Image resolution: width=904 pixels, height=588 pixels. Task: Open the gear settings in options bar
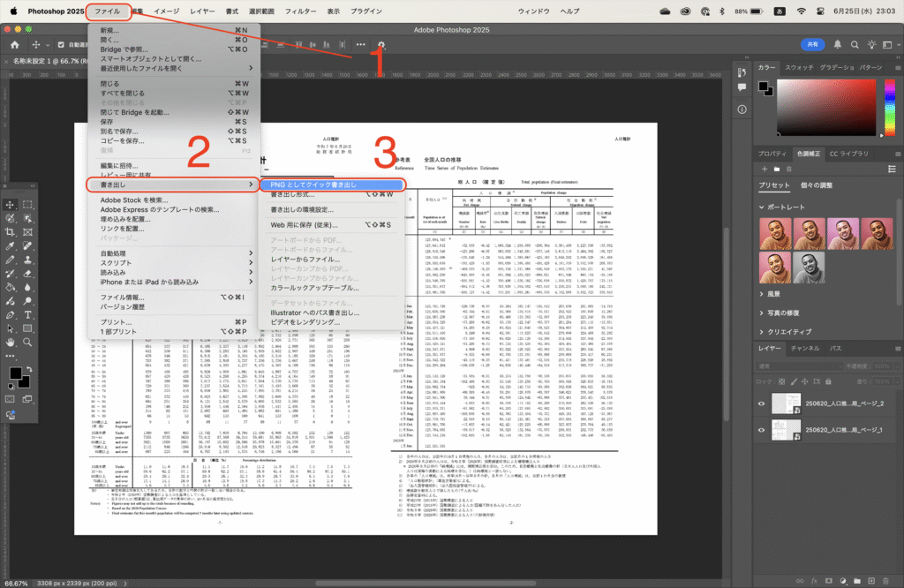tap(381, 44)
